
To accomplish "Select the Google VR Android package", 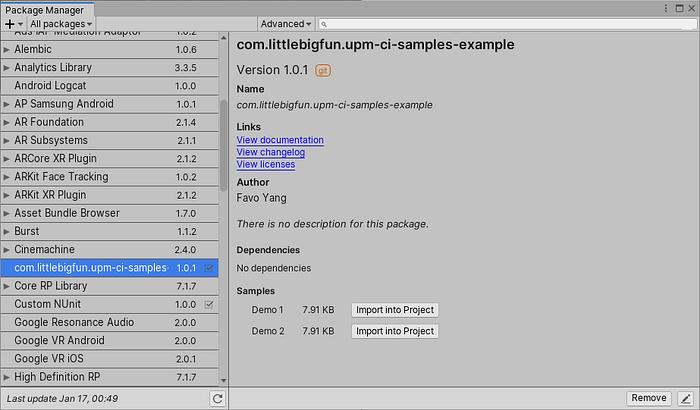I will tap(110, 341).
